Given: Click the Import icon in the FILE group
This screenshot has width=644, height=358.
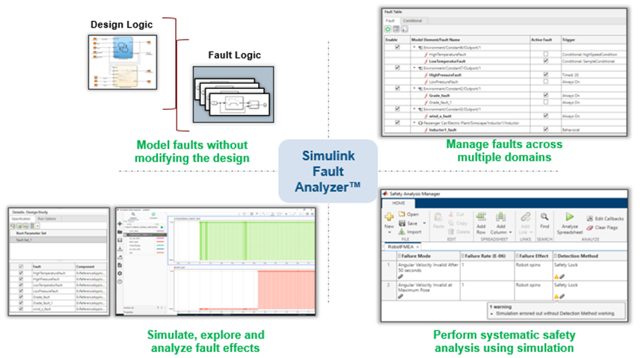Looking at the screenshot, I should click(402, 232).
